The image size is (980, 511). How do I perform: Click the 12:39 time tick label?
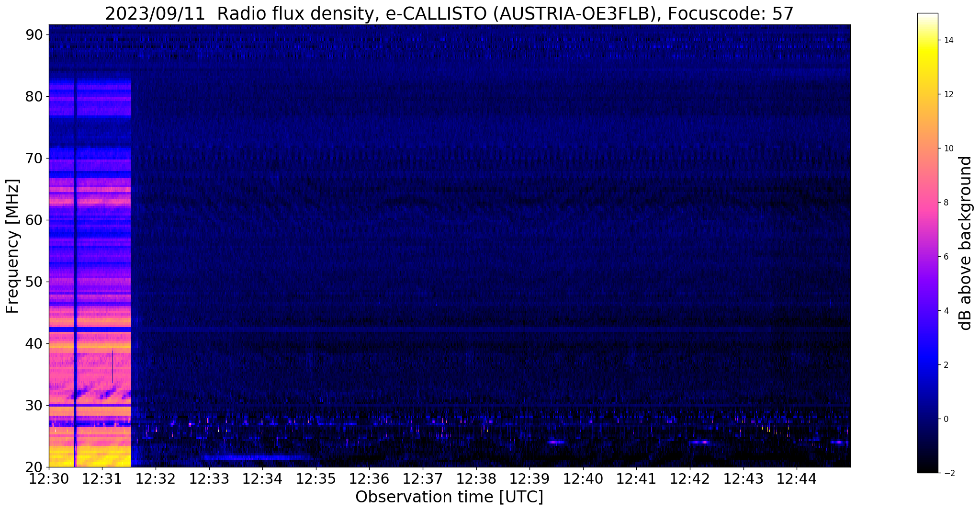529,478
